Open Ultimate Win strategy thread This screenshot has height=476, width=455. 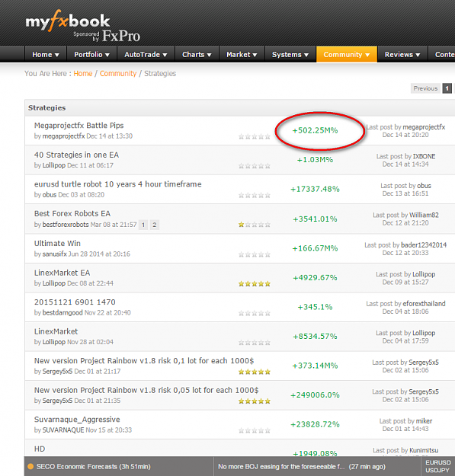(57, 243)
